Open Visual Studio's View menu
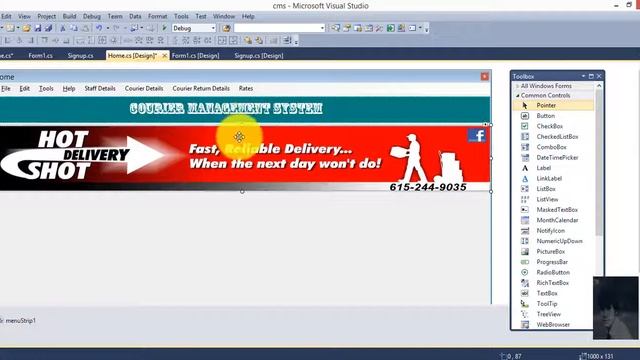The image size is (640, 360). (24, 16)
